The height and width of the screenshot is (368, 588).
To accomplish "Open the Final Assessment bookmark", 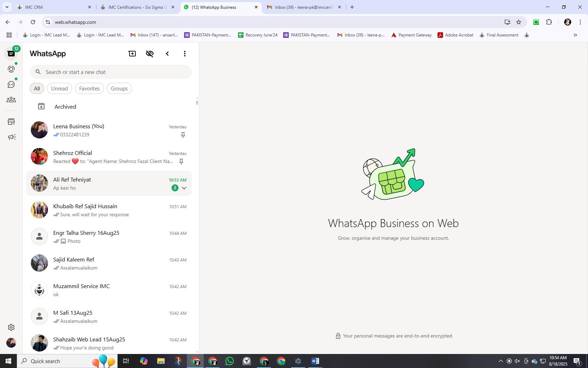I will click(x=499, y=35).
